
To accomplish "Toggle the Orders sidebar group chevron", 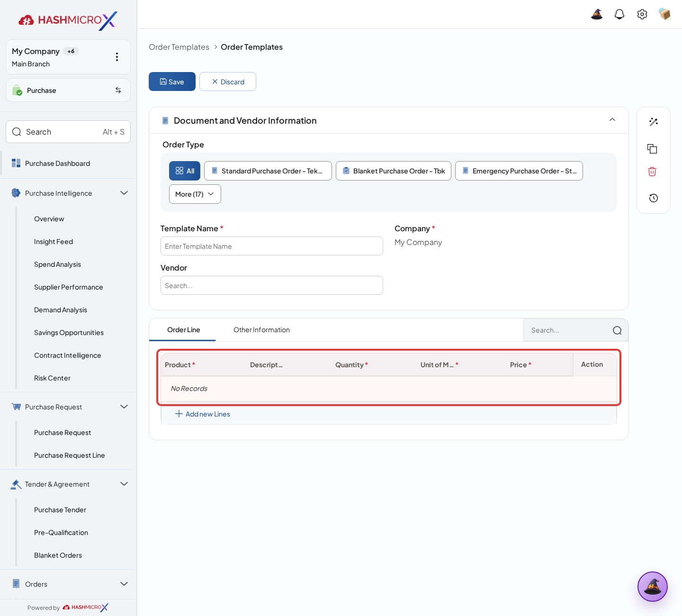I will 124,584.
